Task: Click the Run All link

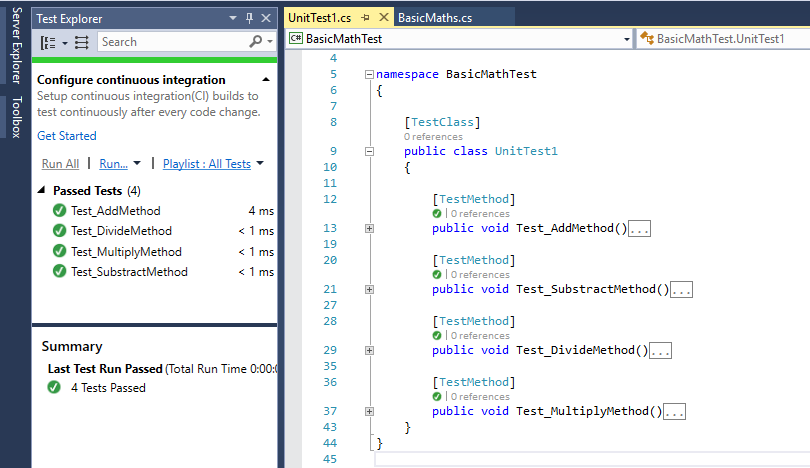Action: click(x=60, y=164)
